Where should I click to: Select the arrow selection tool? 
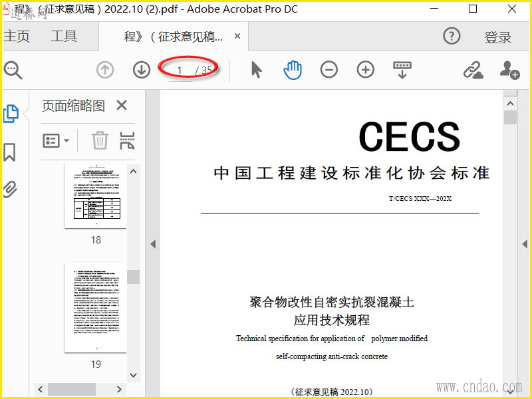tap(257, 70)
